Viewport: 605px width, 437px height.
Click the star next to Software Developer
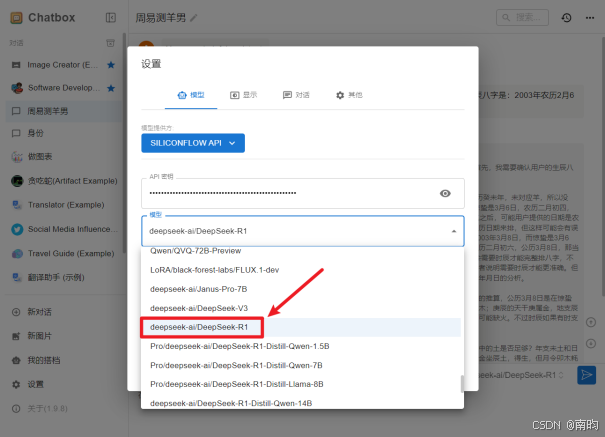pos(111,88)
